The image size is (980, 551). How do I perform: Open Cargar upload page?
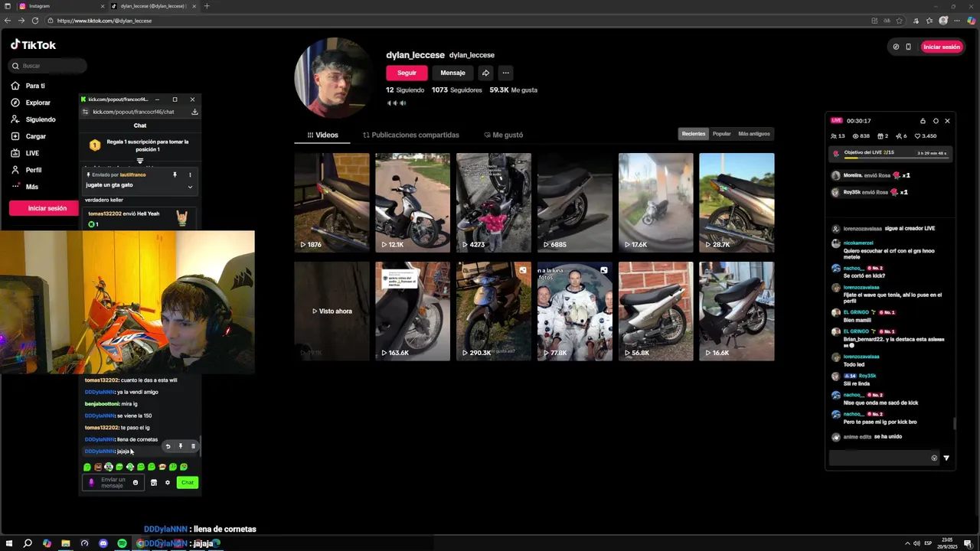[28, 136]
